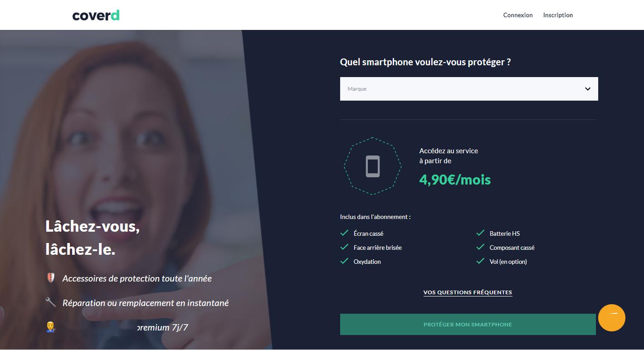Click the green checkmark next to Écran cassé
Viewport: 644px width, 350px height.
344,233
